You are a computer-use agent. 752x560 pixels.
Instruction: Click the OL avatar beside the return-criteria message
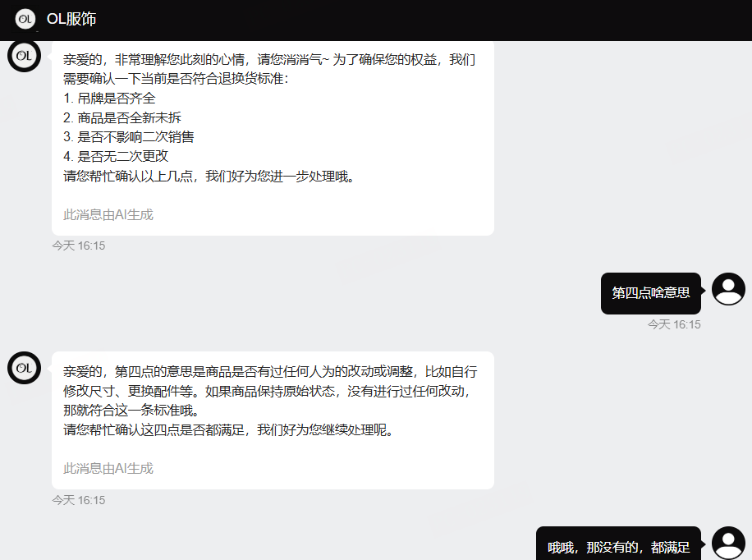point(24,56)
